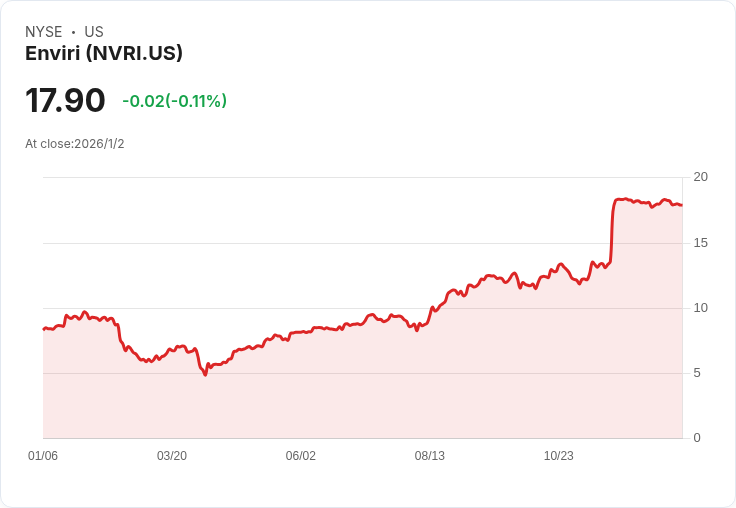Click the 0 price axis label
Viewport: 736px width, 508px height.
pos(697,438)
